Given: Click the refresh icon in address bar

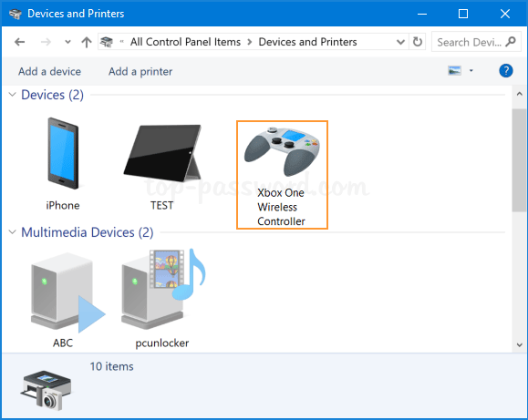Looking at the screenshot, I should pos(418,42).
